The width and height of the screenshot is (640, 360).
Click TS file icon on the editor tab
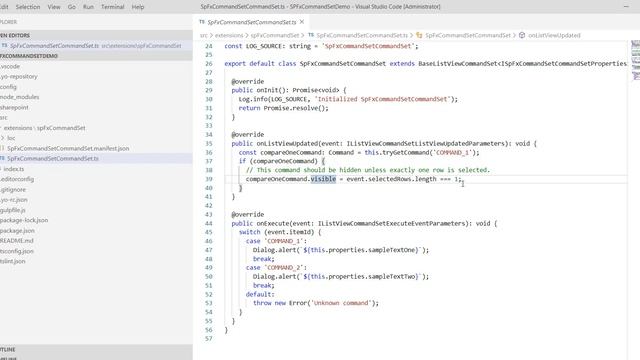coord(202,22)
